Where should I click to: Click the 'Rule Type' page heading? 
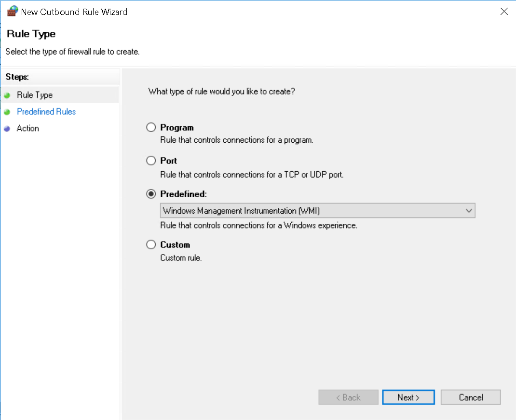[x=31, y=34]
